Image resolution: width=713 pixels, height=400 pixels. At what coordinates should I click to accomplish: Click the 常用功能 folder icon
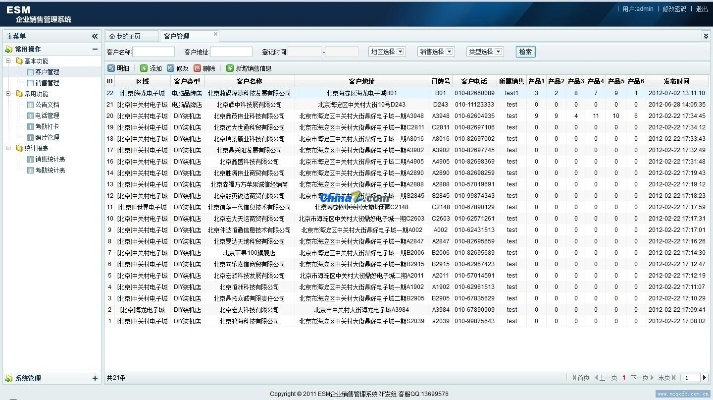point(19,94)
